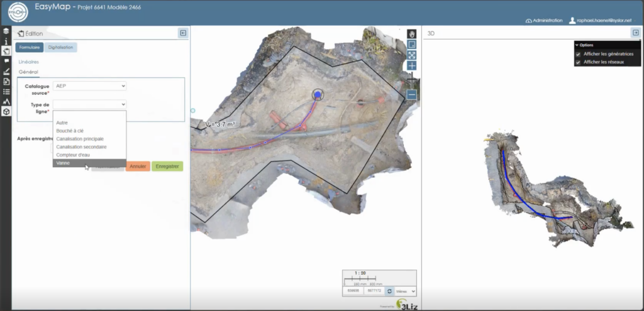Activate the pan hand tool on map
The height and width of the screenshot is (311, 644).
pyautogui.click(x=411, y=33)
